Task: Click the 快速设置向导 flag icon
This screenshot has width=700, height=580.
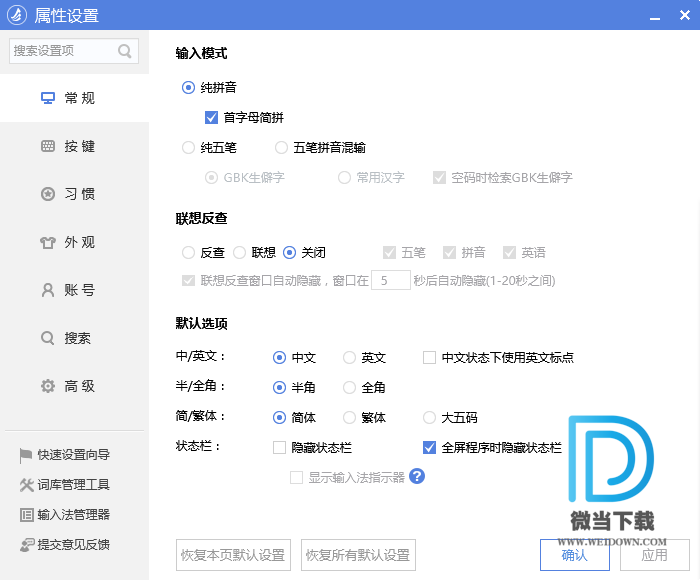Action: click(26, 455)
